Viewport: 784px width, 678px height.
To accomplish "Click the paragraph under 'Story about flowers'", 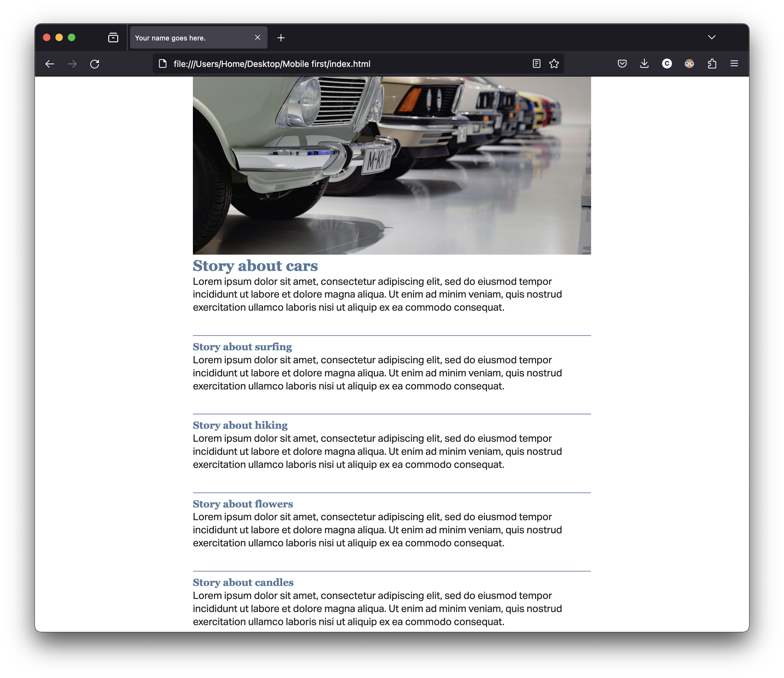I will (x=377, y=530).
